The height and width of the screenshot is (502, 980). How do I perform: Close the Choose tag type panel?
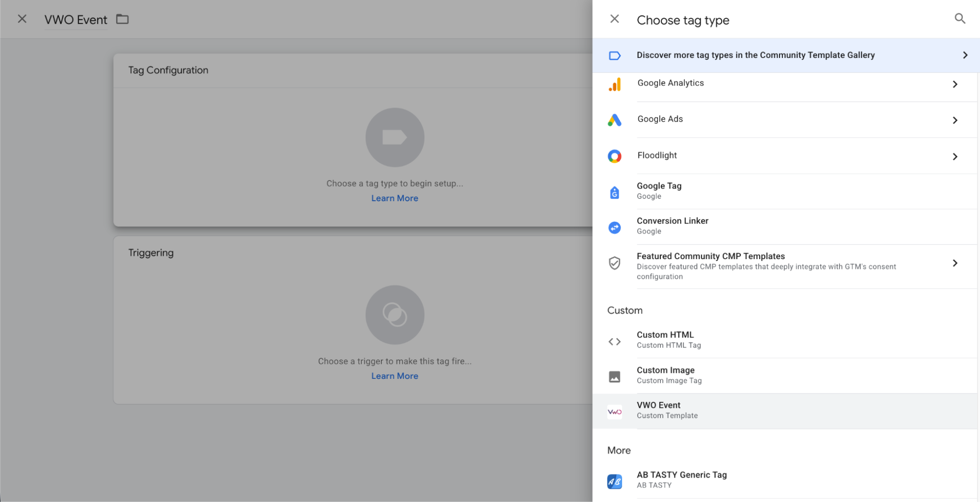pos(614,19)
